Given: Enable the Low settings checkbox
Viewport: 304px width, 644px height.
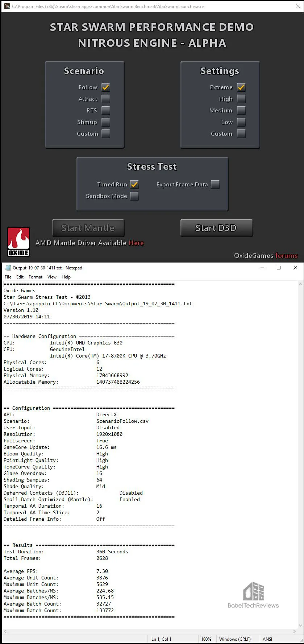Looking at the screenshot, I should [x=241, y=122].
